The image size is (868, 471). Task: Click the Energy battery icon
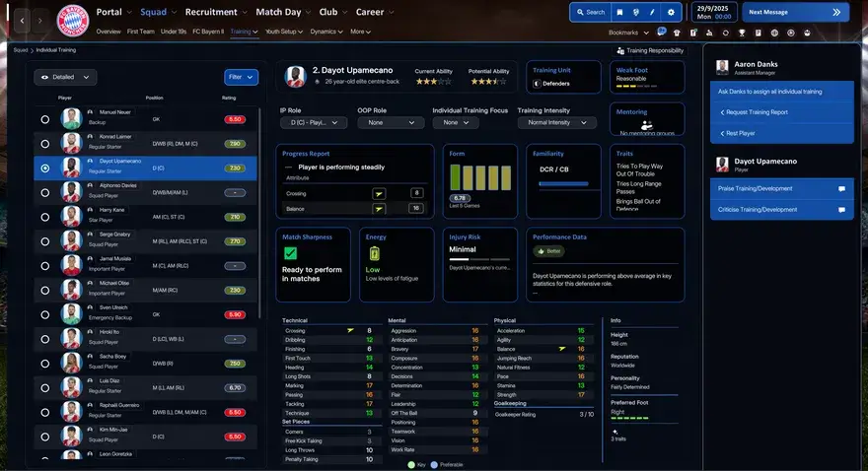[x=374, y=253]
